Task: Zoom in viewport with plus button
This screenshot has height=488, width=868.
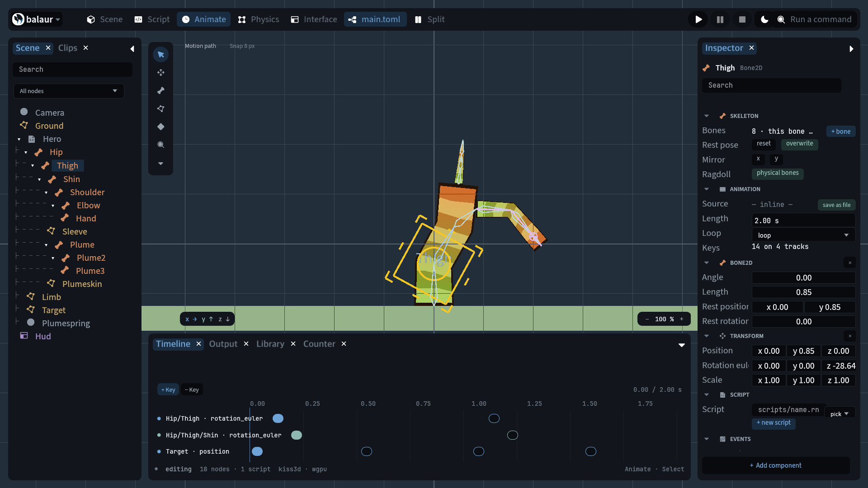Action: [682, 319]
